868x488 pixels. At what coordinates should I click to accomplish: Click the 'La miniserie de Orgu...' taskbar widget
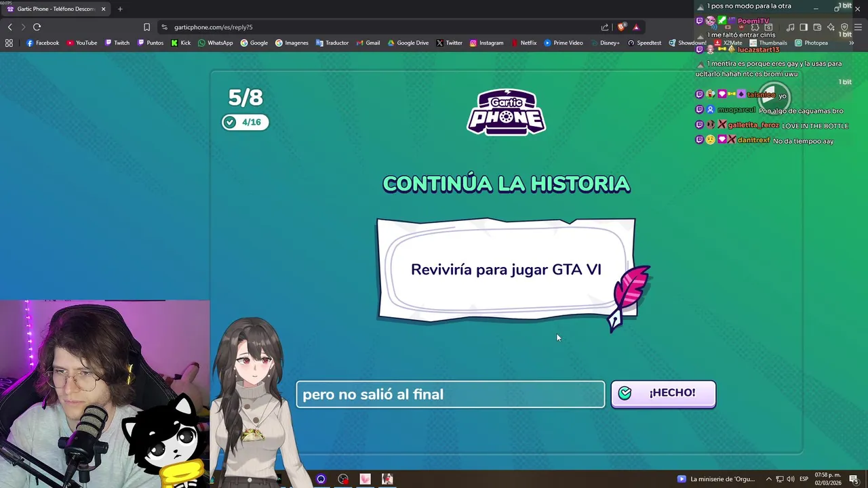pyautogui.click(x=716, y=479)
